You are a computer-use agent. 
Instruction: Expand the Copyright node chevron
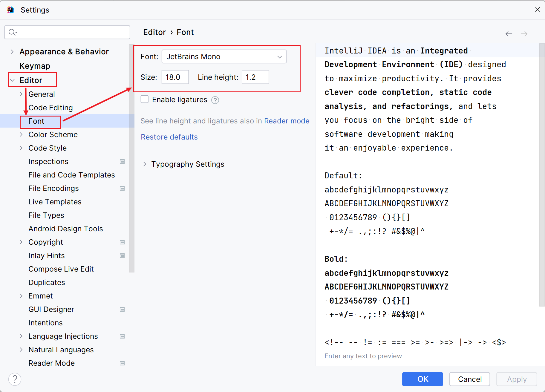pos(21,242)
